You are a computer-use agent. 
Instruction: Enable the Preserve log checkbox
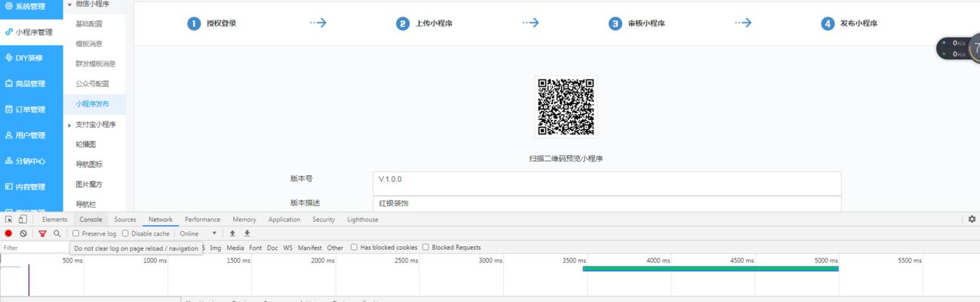point(75,234)
